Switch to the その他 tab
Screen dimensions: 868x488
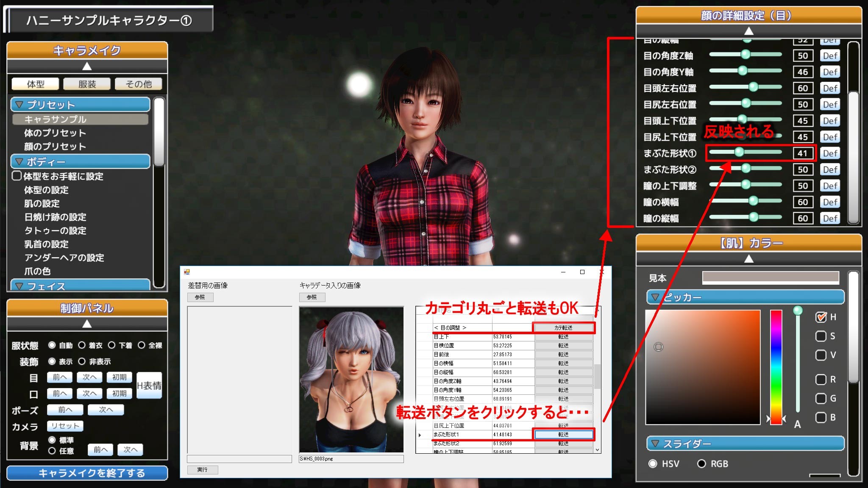pos(139,84)
